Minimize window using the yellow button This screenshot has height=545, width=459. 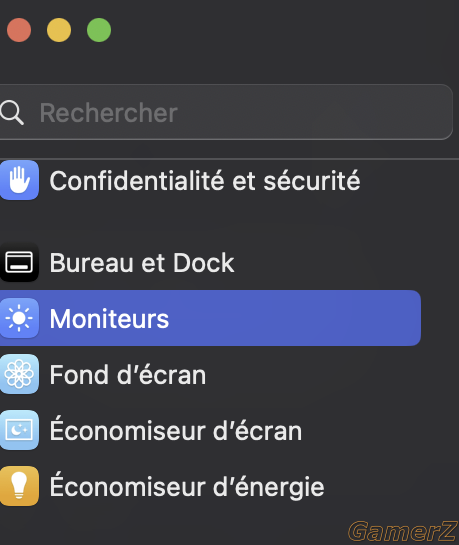tap(59, 30)
